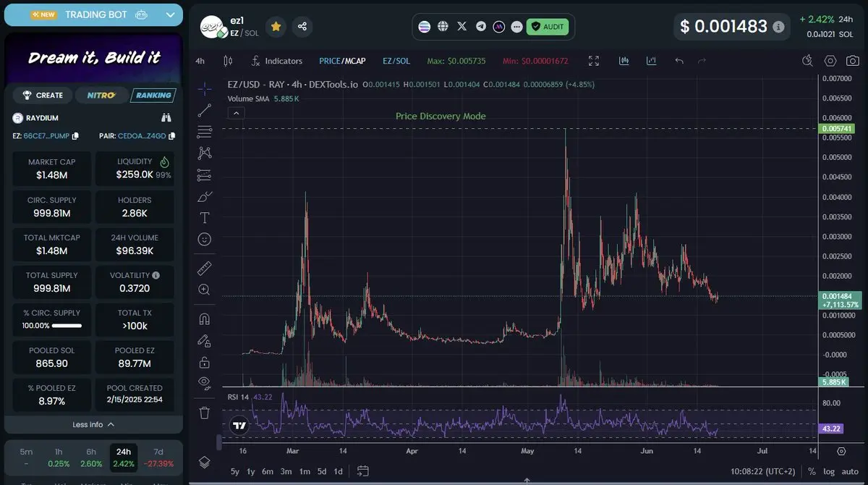Favorite the ez1 token with star
The height and width of the screenshot is (485, 868).
276,27
